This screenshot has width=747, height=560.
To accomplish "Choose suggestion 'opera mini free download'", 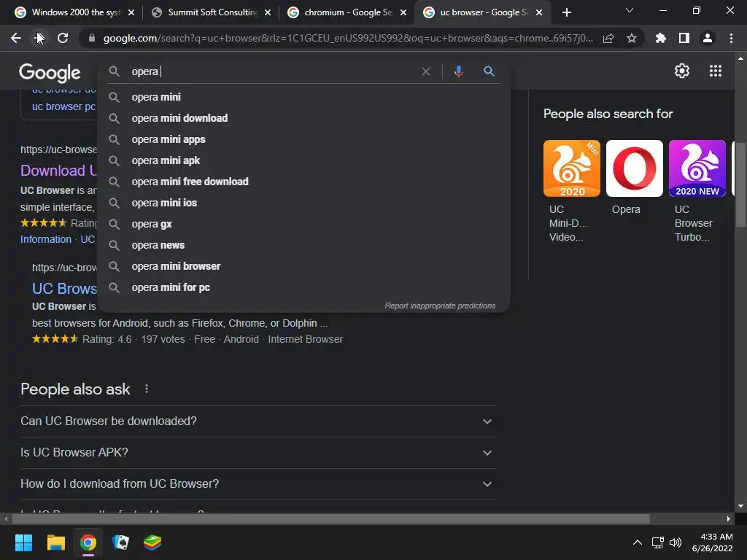I will [303, 182].
